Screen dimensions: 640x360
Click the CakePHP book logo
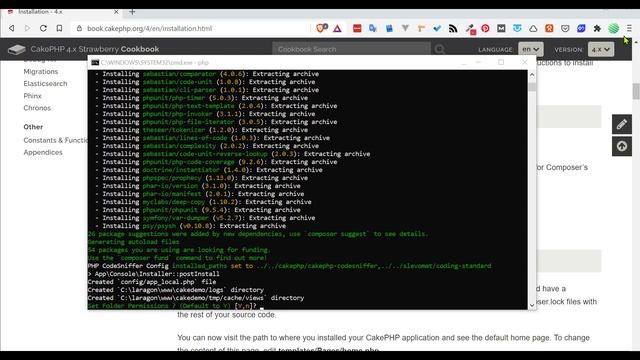17,49
